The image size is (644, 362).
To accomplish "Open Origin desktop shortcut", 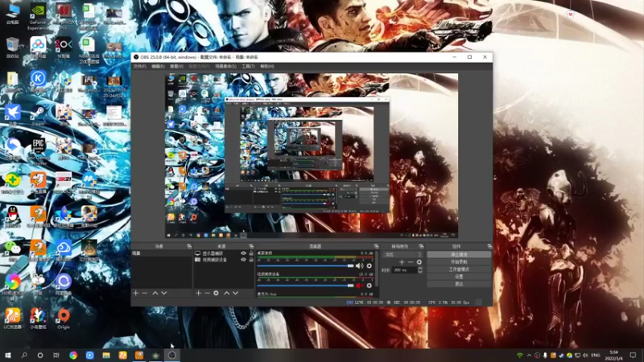I will click(x=64, y=319).
